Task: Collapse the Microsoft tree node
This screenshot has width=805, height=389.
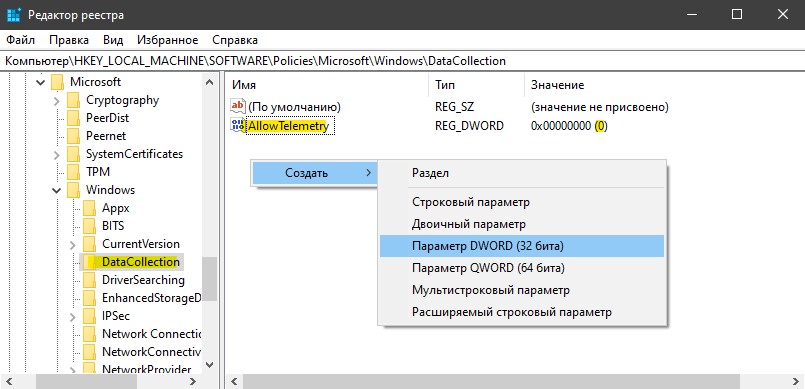Action: [41, 82]
